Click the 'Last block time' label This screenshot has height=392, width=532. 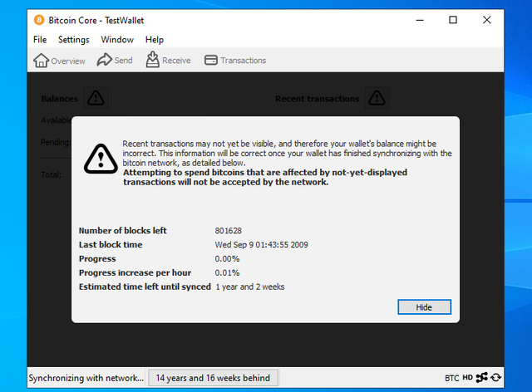coord(111,245)
